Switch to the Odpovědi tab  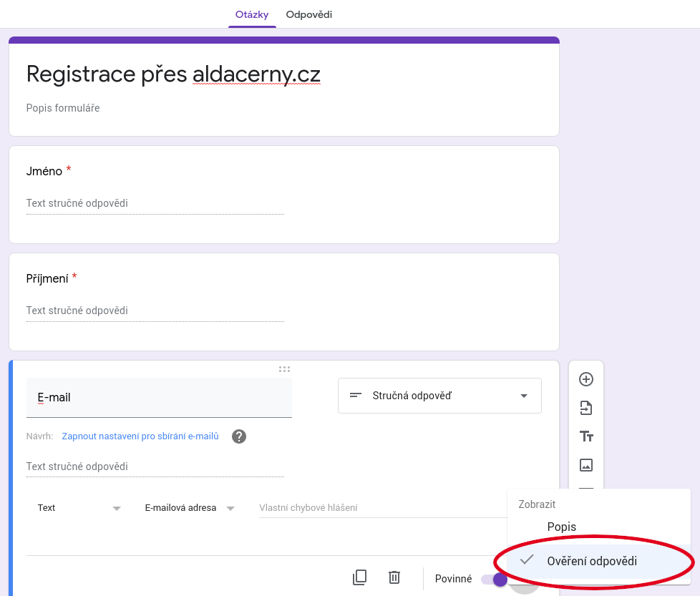pyautogui.click(x=309, y=15)
